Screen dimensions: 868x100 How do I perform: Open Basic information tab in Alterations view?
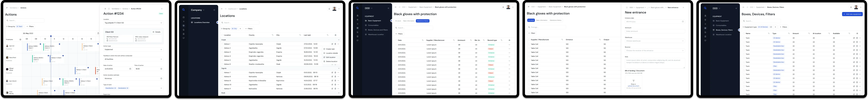click(409, 21)
